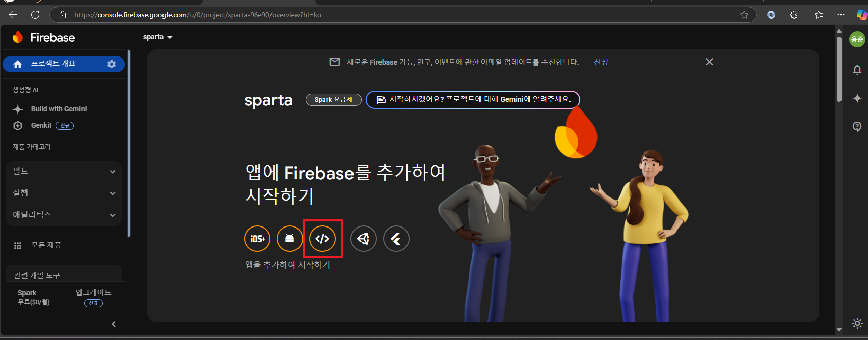Add a Unity app to the project
Screen dimensions: 868x340
coord(363,239)
